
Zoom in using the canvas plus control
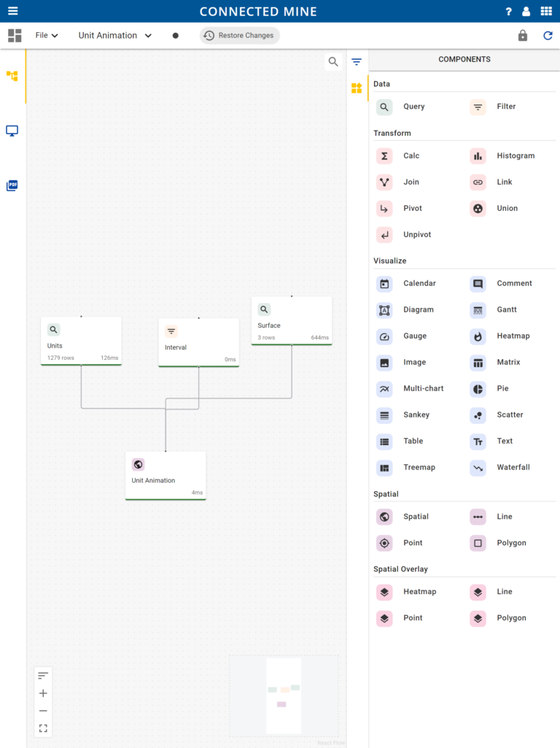pos(43,692)
